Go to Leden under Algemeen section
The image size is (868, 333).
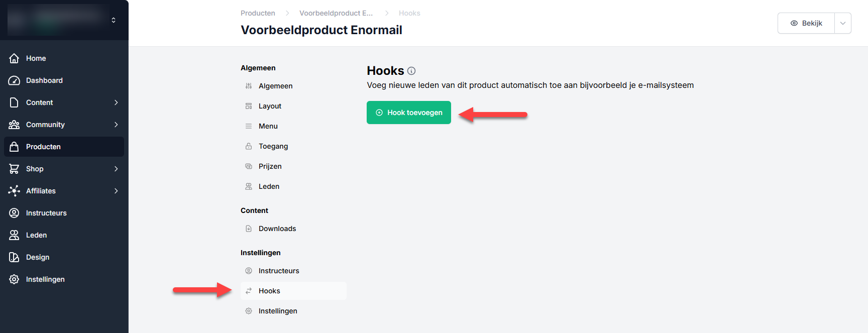(x=269, y=186)
